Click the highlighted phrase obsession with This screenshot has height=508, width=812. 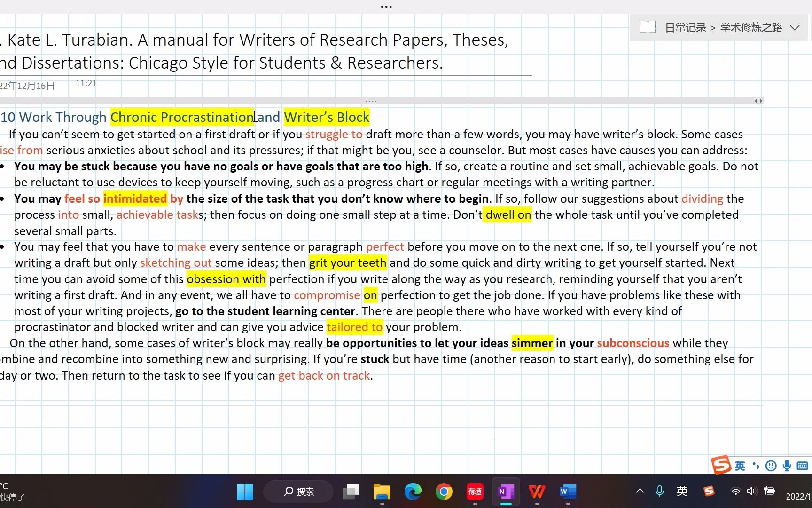point(226,279)
